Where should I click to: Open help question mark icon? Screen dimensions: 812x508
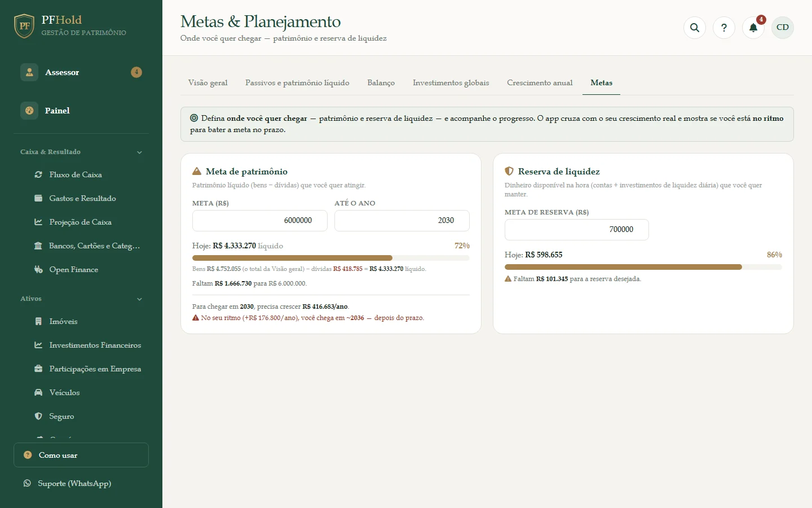[724, 27]
